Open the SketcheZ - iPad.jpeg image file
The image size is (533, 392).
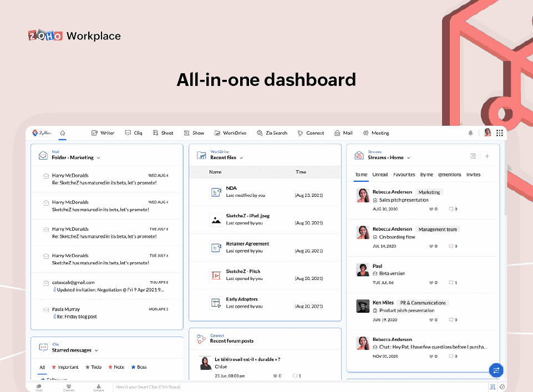click(265, 220)
